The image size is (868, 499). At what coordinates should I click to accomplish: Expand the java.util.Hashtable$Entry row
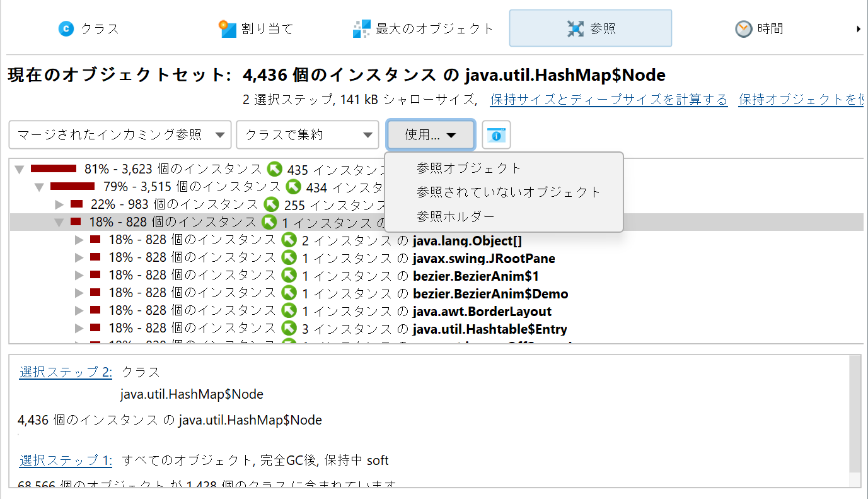[x=79, y=328]
